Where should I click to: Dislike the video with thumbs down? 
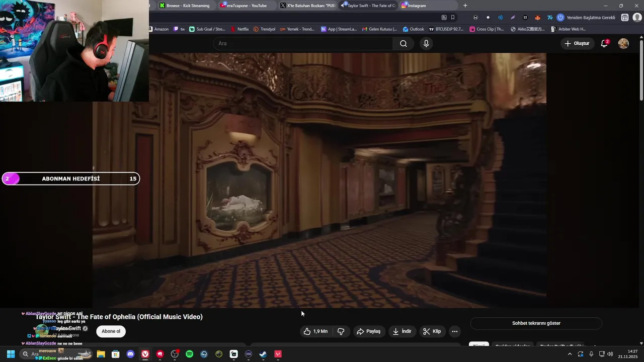pyautogui.click(x=341, y=331)
